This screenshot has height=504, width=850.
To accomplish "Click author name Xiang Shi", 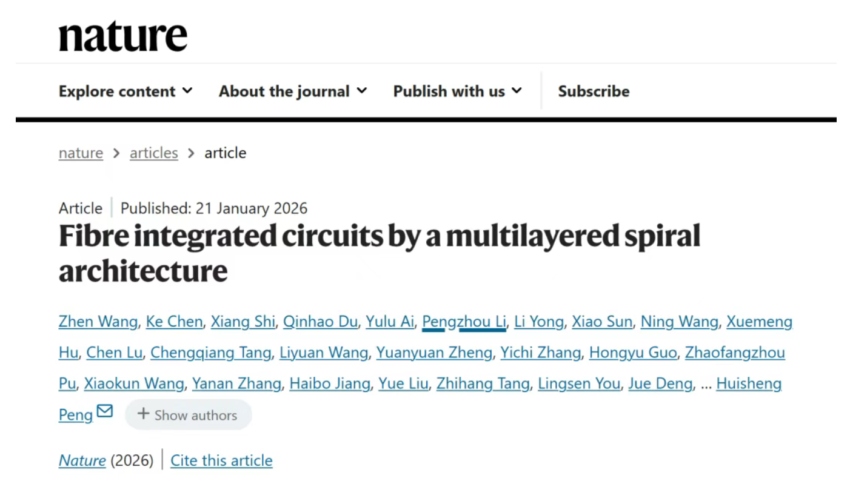I will (x=243, y=322).
